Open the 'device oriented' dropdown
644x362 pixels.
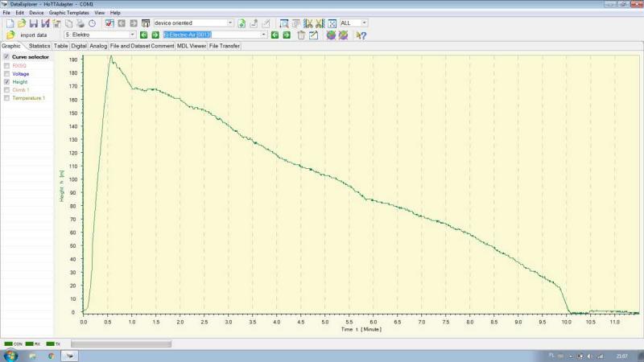pyautogui.click(x=230, y=23)
